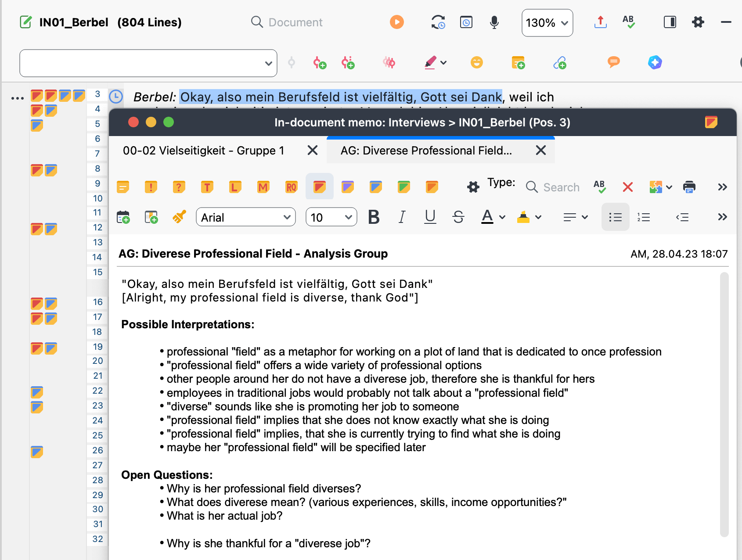Open the AI Assist star icon
Image resolution: width=742 pixels, height=560 pixels.
coord(655,62)
